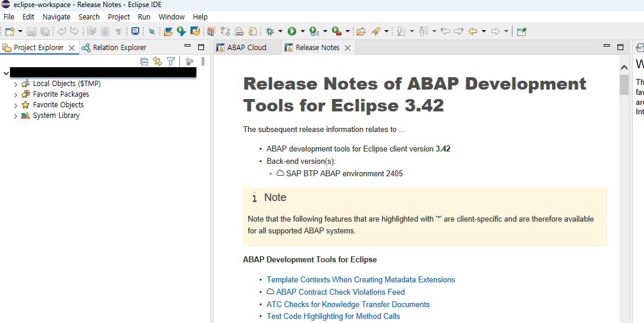Click the Forward navigation arrow icon

click(x=495, y=31)
